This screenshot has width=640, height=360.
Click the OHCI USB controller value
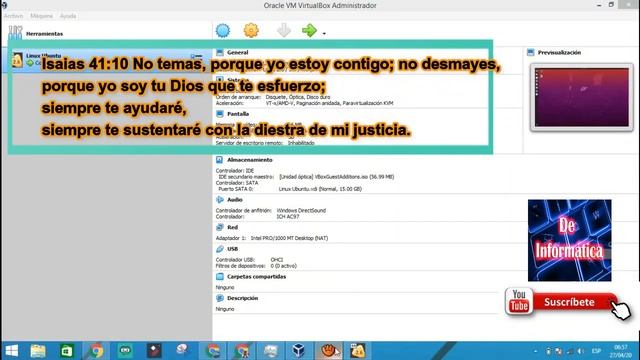pyautogui.click(x=277, y=260)
